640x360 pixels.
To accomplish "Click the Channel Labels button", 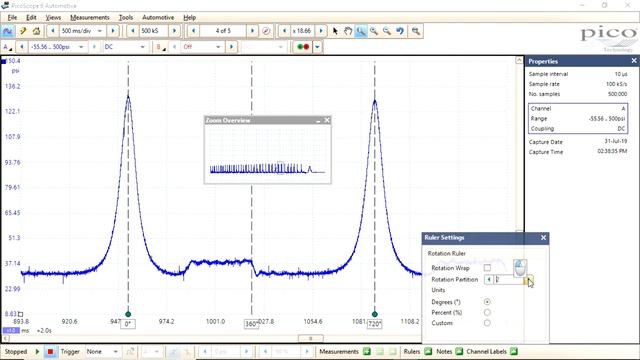I will coord(491,351).
